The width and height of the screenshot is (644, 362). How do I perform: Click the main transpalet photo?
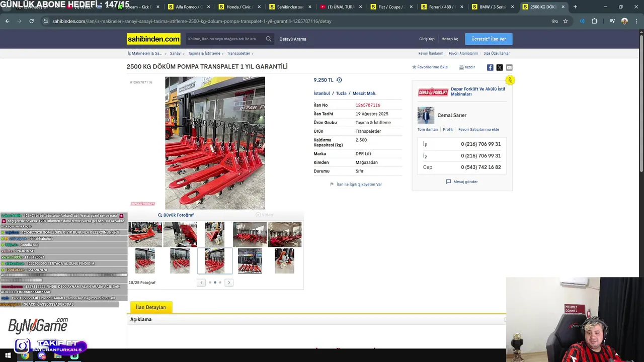pyautogui.click(x=215, y=143)
